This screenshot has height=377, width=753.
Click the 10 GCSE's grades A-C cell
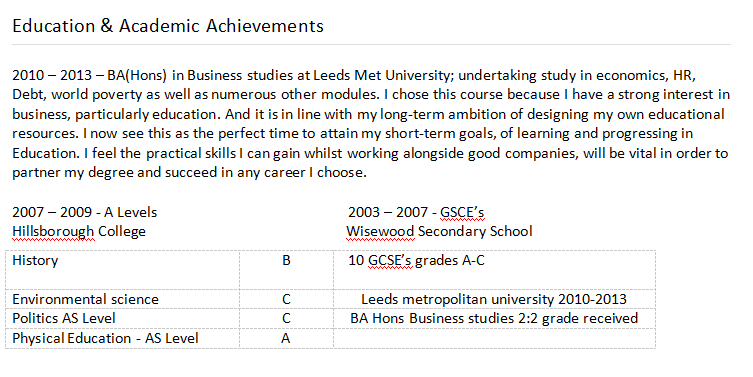(x=494, y=270)
